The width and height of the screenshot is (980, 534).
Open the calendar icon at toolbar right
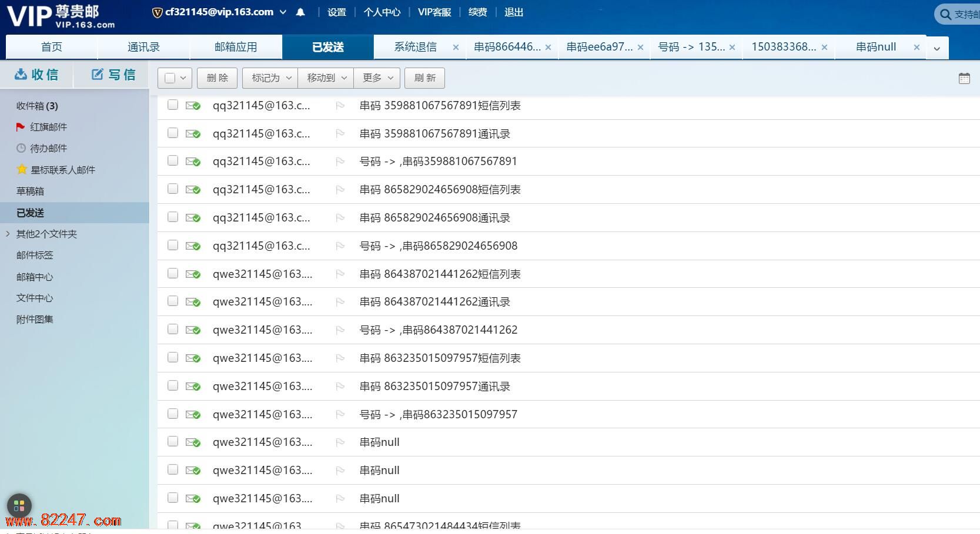tap(964, 78)
